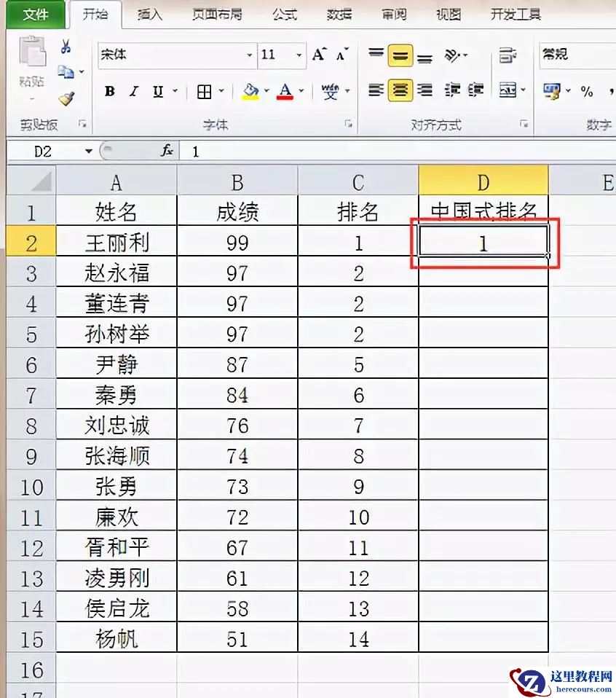Open the Name Box dropdown arrow
This screenshot has height=698, width=616.
pyautogui.click(x=89, y=152)
